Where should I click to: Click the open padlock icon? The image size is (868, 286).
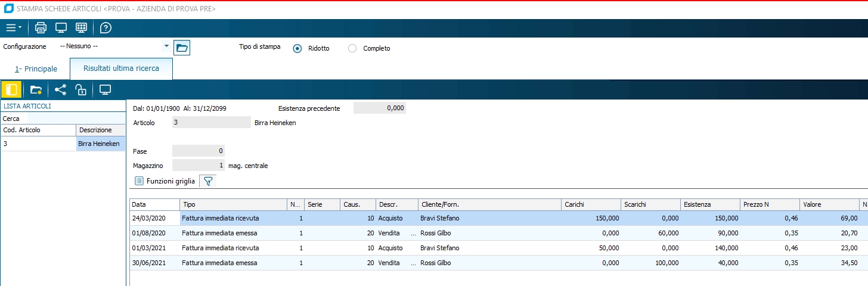tap(80, 90)
